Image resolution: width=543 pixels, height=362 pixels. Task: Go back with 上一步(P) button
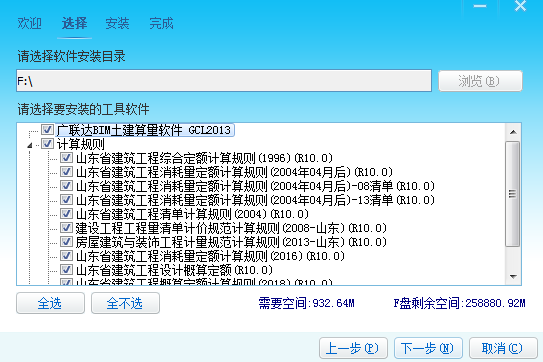click(x=353, y=348)
